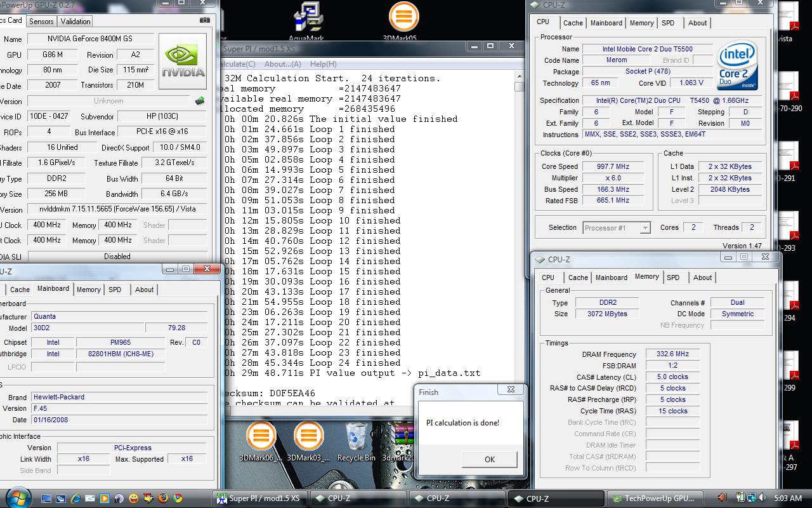Click the Specification field Core(TM)2 Duo T5450

(x=674, y=101)
